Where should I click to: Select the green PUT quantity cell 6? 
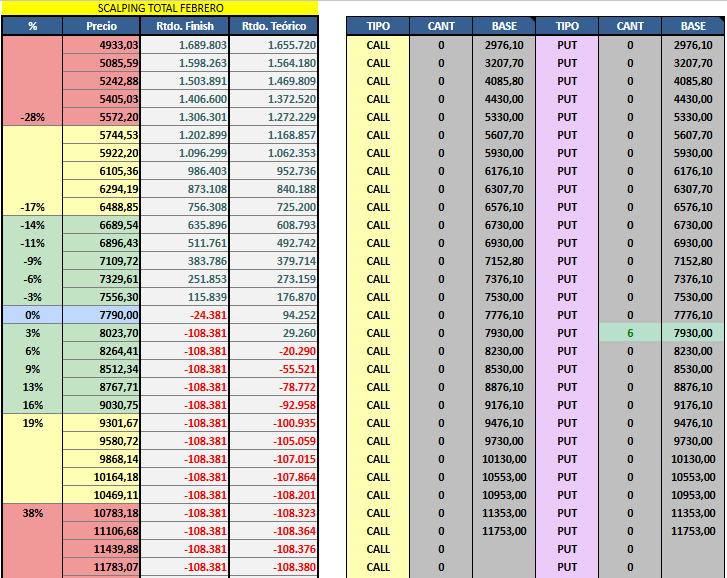pos(630,333)
